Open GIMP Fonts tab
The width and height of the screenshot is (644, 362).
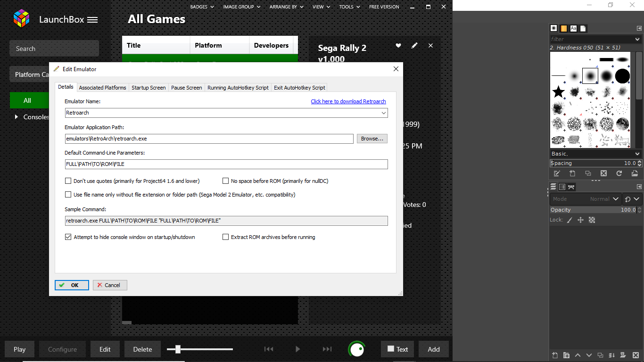573,28
